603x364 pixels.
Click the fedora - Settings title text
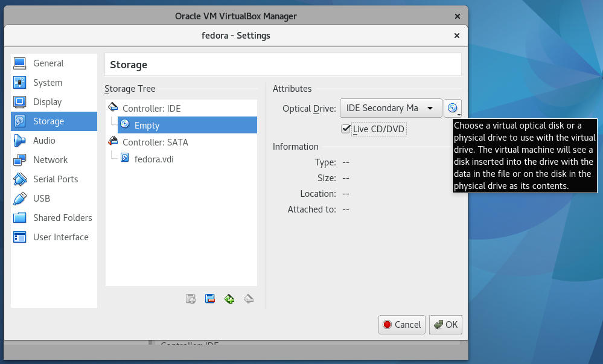pyautogui.click(x=236, y=36)
